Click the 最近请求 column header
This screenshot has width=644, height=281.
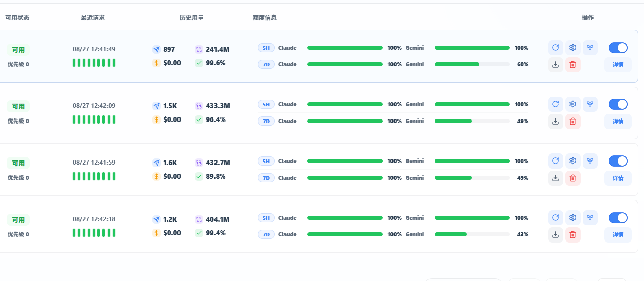(93, 18)
